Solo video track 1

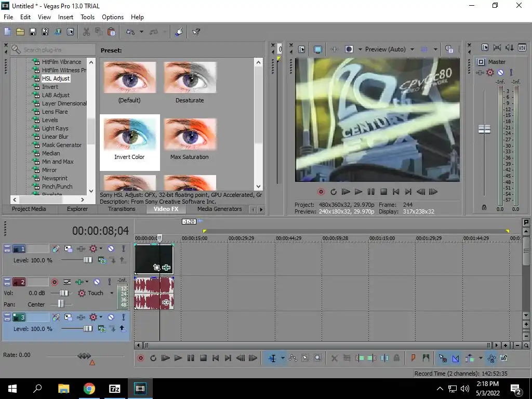click(124, 249)
